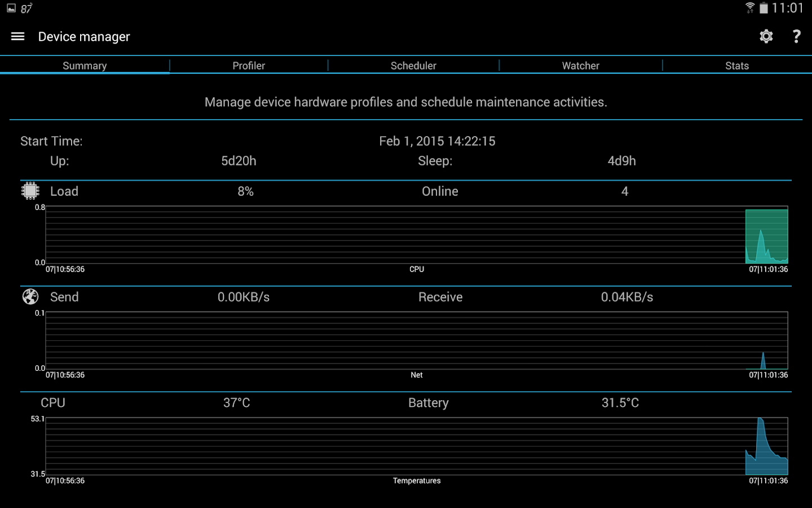Tap the battery icon in status bar
The height and width of the screenshot is (508, 812).
[764, 8]
